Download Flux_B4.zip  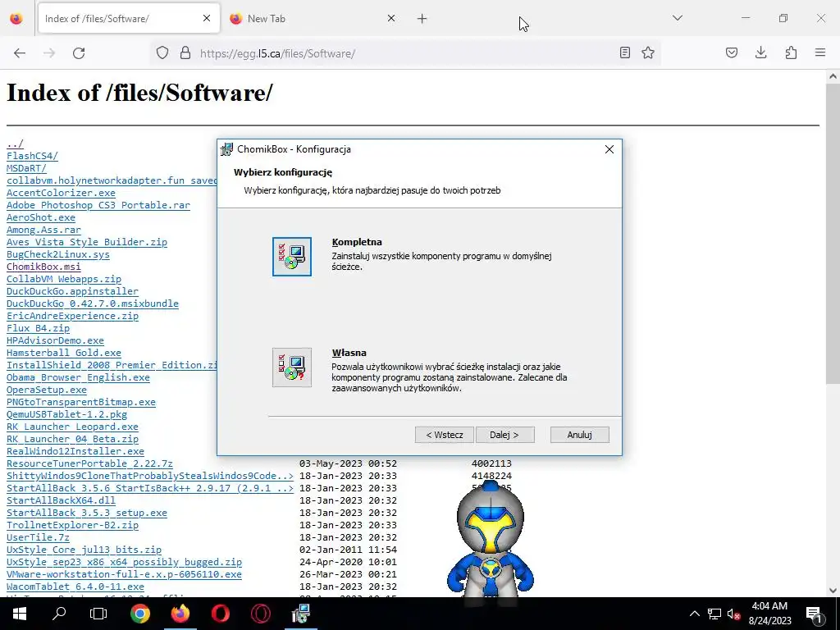point(38,328)
